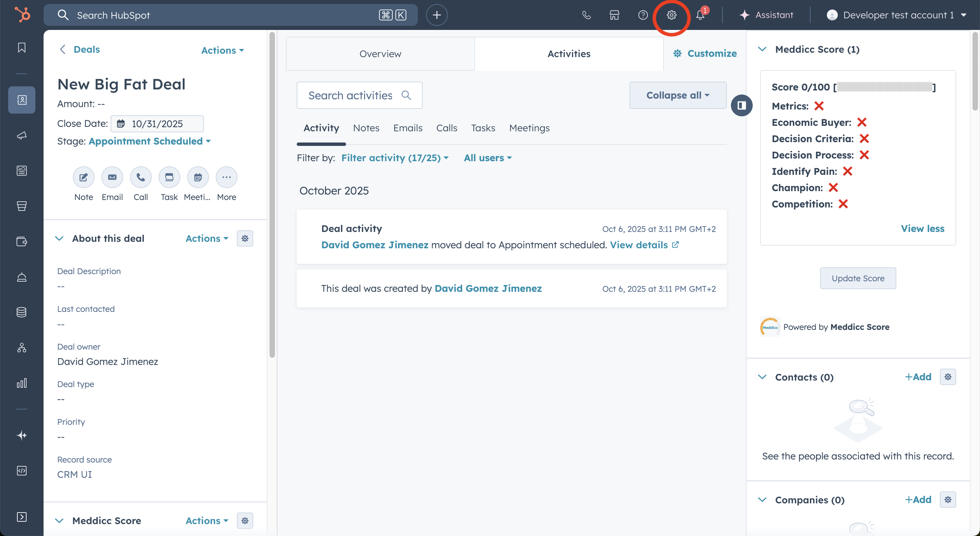Viewport: 980px width, 536px height.
Task: Open Bookmarks in left sidebar
Action: click(x=22, y=48)
